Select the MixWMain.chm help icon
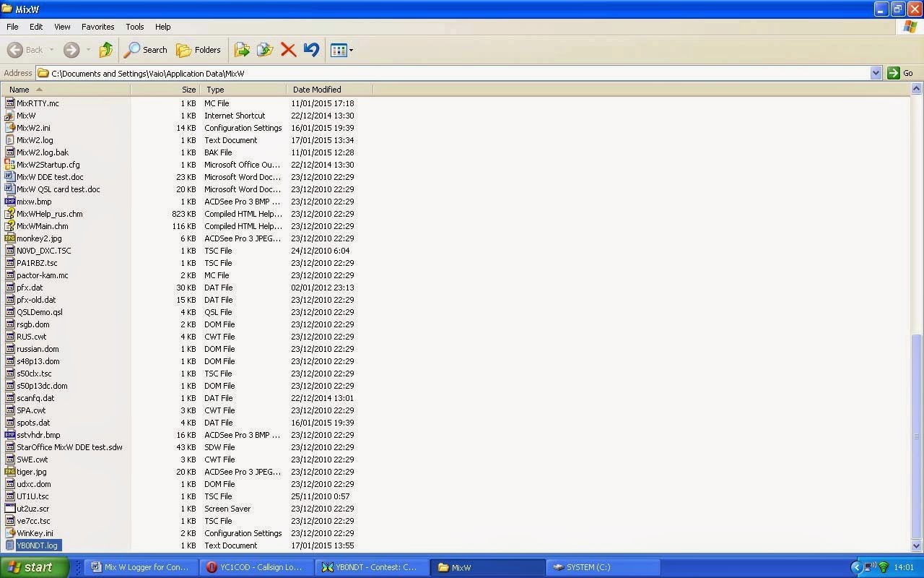The width and height of the screenshot is (924, 578). tap(10, 226)
